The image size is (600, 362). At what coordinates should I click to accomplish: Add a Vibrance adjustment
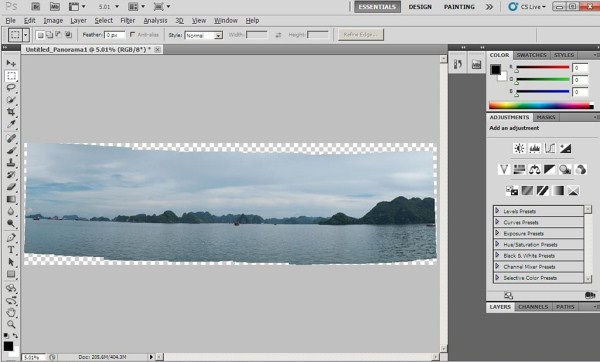(x=504, y=169)
